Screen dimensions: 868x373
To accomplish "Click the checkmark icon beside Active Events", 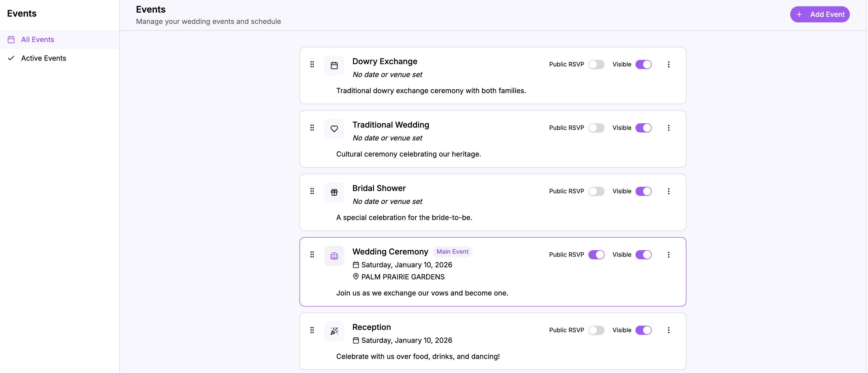I will click(11, 58).
